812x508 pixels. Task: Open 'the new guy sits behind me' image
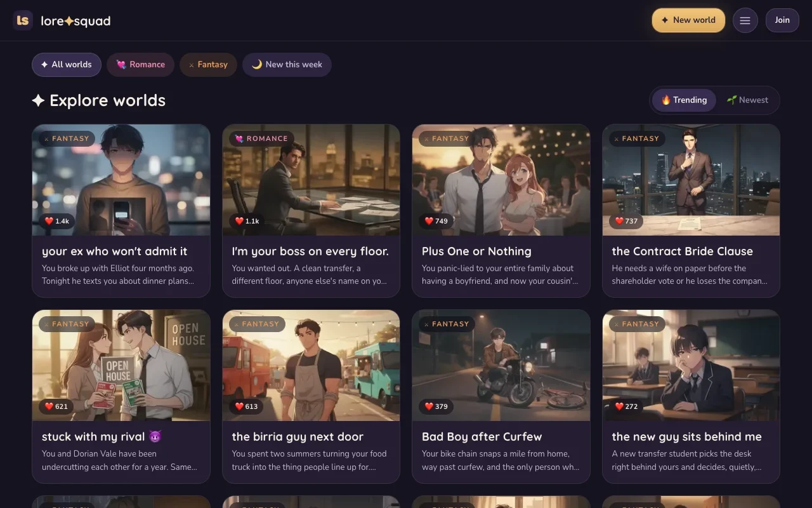[691, 365]
